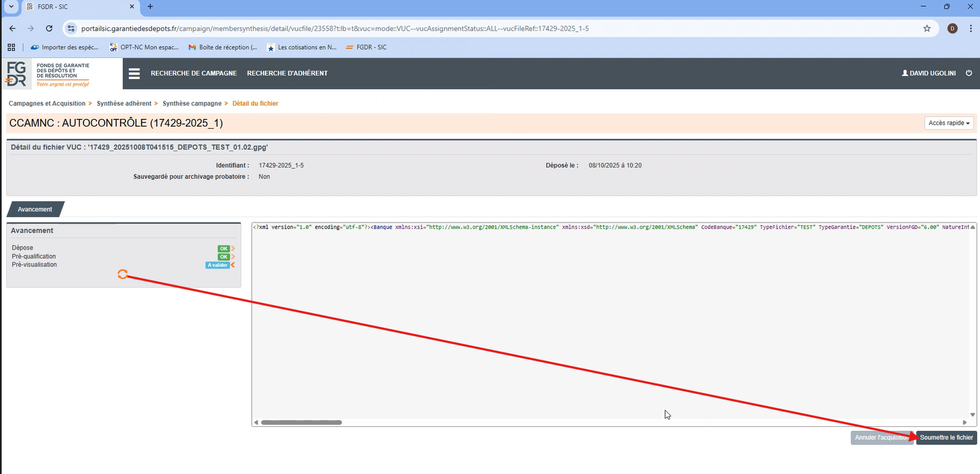Go to Synthèse adhérent breadcrumb
Screen dimensions: 980x474
(x=124, y=104)
